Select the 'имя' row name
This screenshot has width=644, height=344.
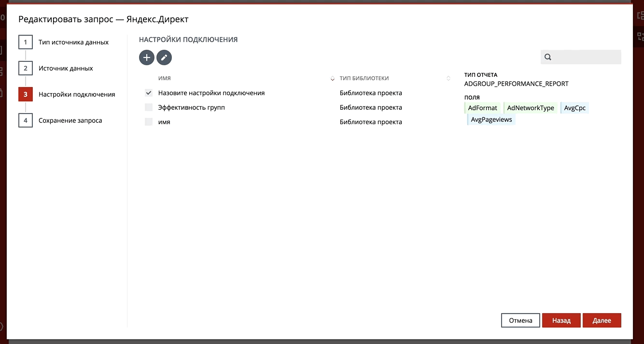164,122
